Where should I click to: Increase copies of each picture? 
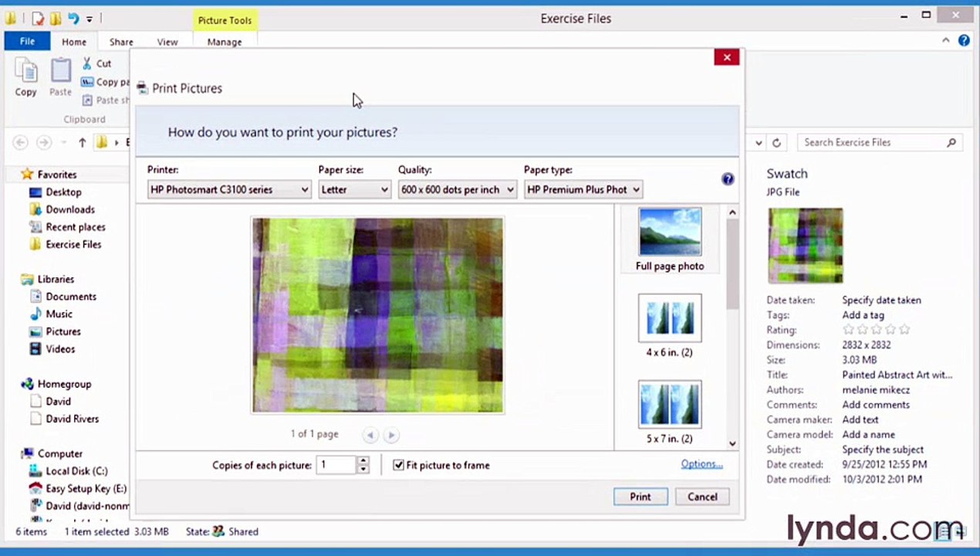(363, 461)
